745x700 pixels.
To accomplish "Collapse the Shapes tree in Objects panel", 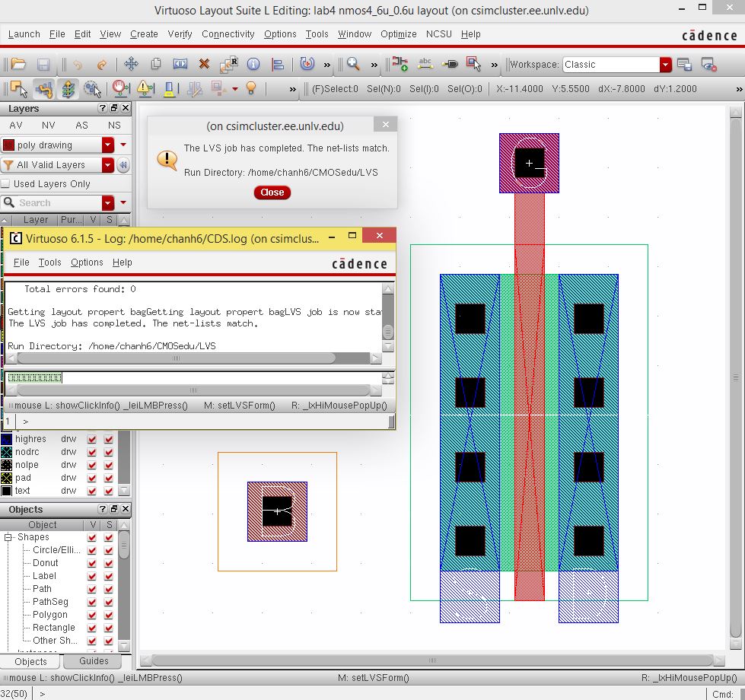I will pos(8,536).
